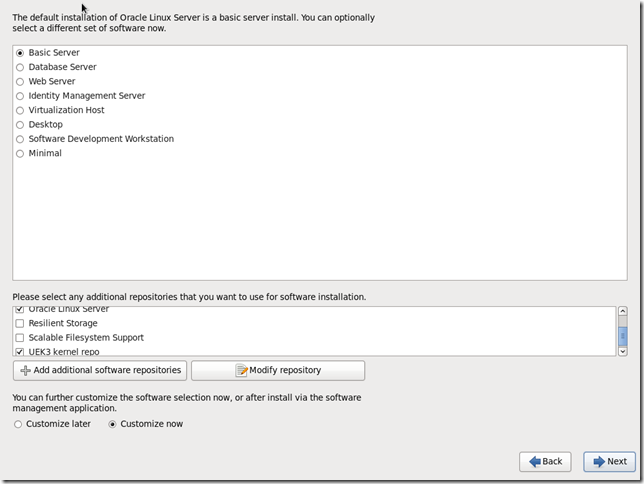
Task: Select the Customize later radio button
Action: point(18,424)
